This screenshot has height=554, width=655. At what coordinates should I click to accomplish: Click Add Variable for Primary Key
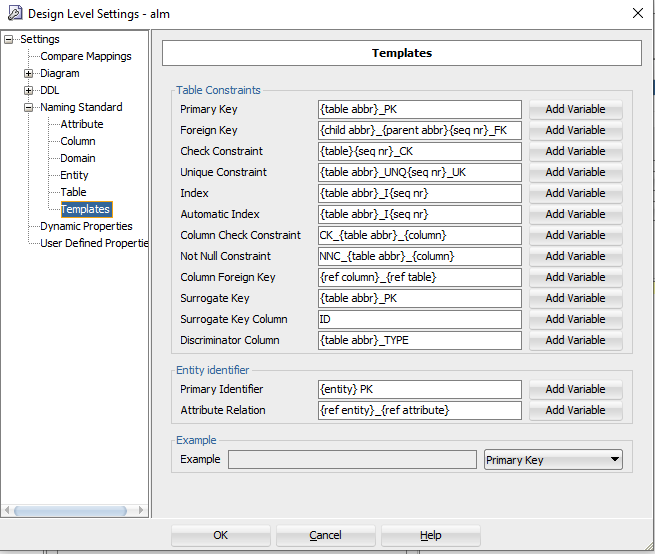pos(575,110)
